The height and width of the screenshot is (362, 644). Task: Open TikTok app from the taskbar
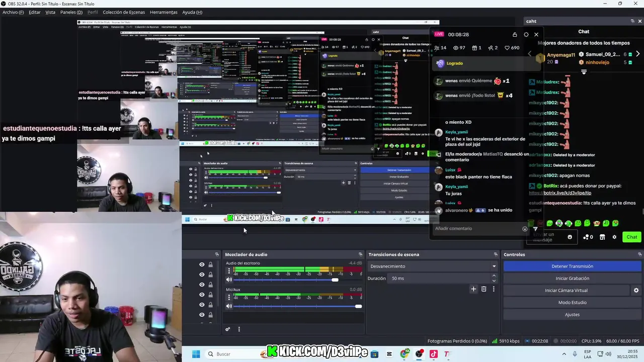pyautogui.click(x=433, y=354)
